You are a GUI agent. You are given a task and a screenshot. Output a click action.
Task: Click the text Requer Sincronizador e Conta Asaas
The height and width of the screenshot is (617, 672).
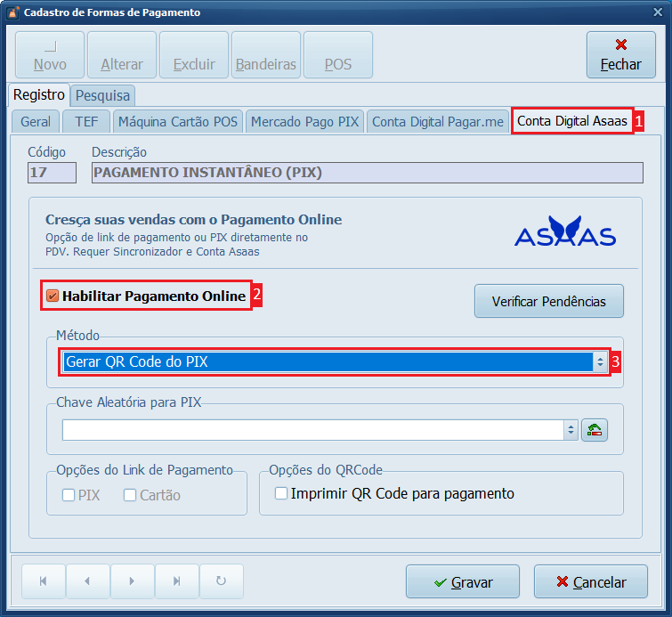click(166, 252)
